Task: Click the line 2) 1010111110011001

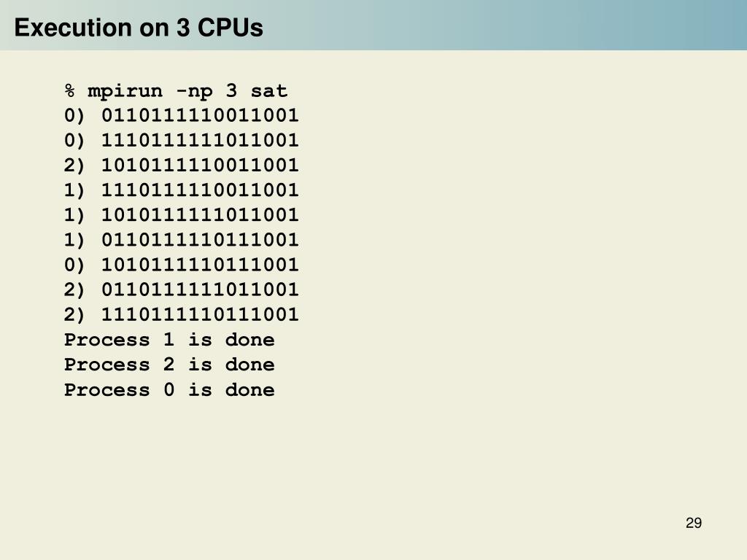Action: point(181,165)
